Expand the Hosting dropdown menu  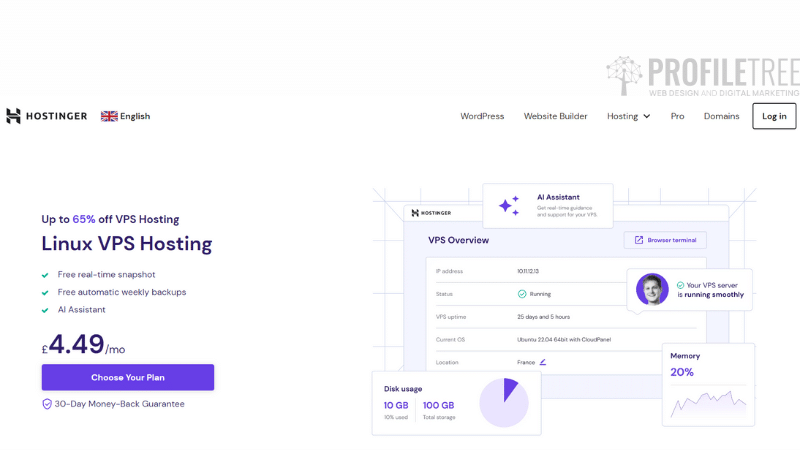pos(629,116)
